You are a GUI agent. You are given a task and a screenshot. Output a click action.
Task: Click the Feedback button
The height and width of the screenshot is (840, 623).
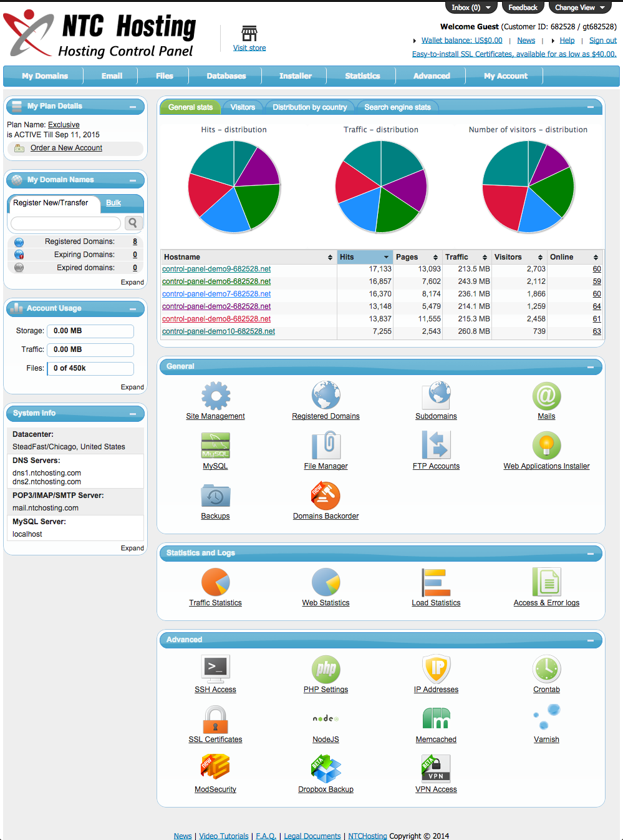pyautogui.click(x=523, y=7)
